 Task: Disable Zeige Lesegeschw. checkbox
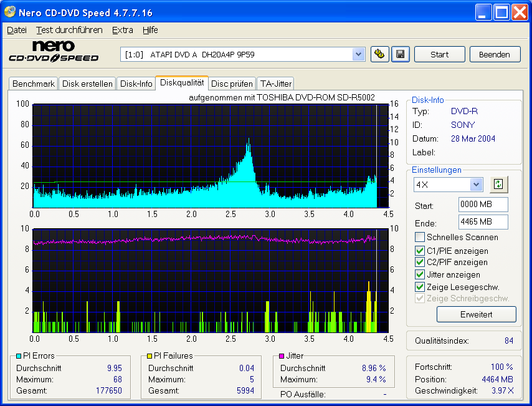tap(420, 287)
